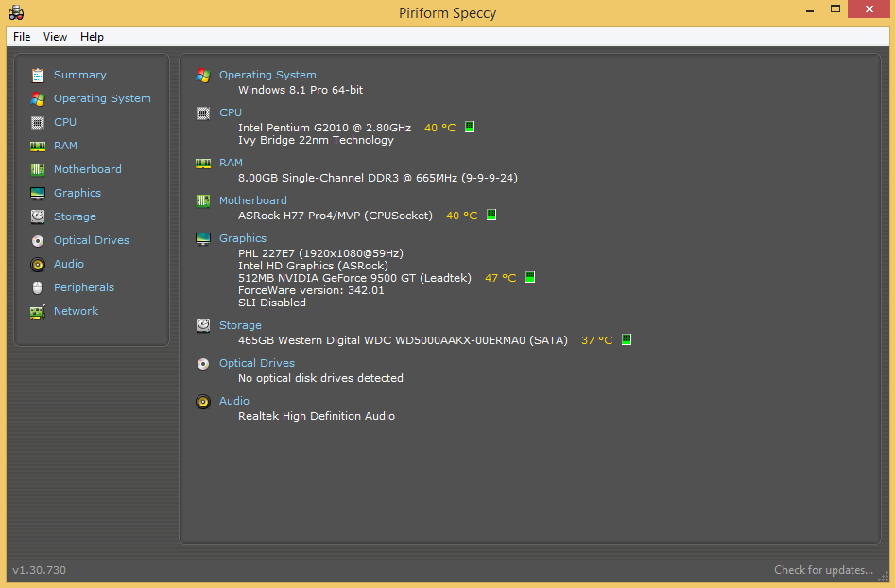The image size is (895, 588).
Task: Click the Motherboard icon in summary panel
Action: (x=203, y=201)
